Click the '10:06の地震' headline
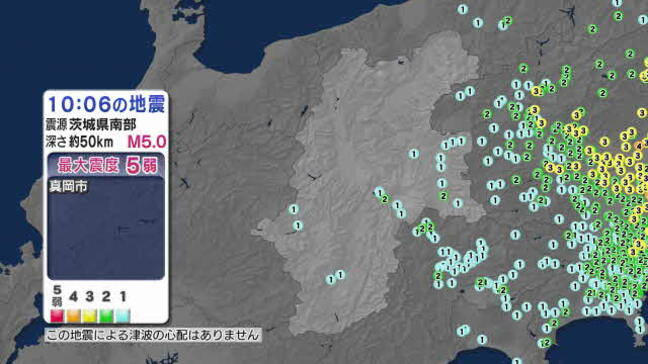 pos(106,104)
